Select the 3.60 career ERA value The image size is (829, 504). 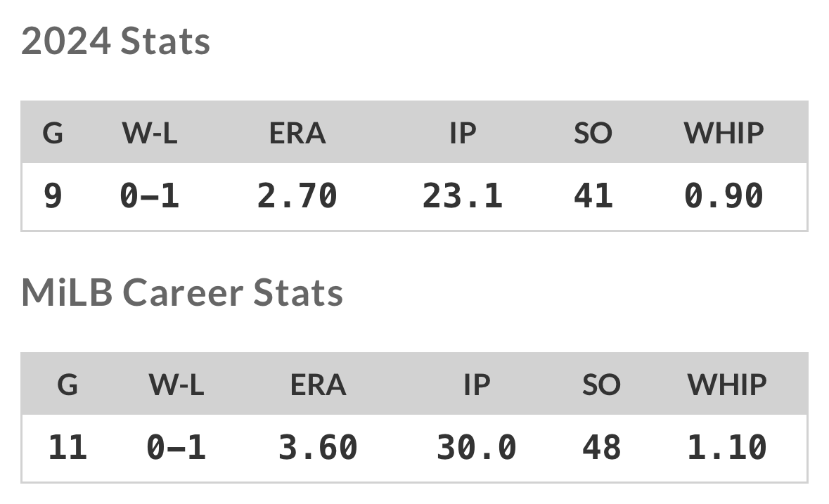point(318,447)
